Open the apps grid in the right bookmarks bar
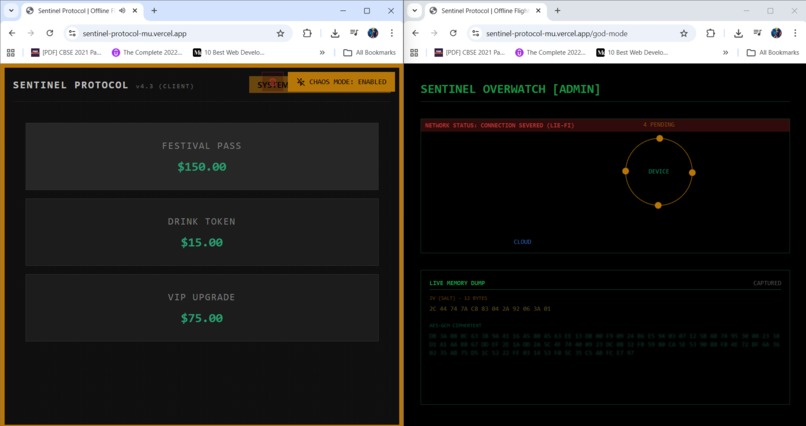Image resolution: width=806 pixels, height=426 pixels. (414, 52)
